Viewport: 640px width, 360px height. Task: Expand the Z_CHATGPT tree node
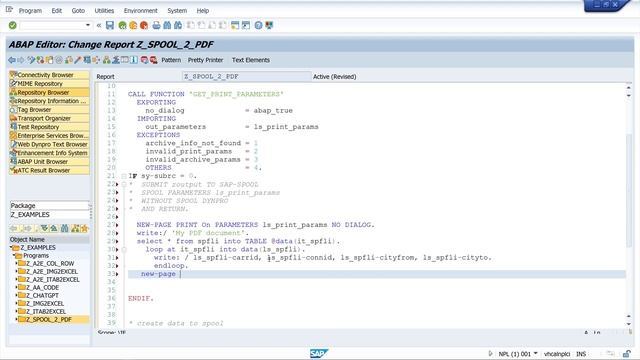(16, 295)
